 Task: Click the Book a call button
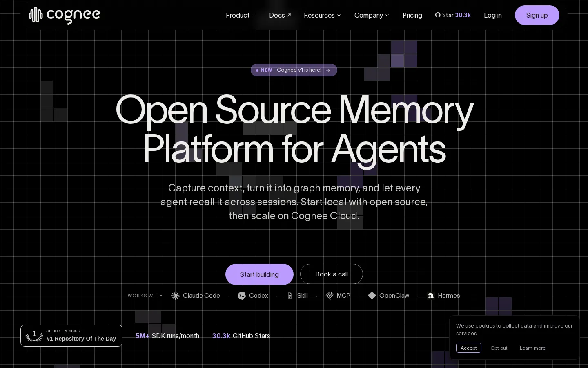point(332,274)
